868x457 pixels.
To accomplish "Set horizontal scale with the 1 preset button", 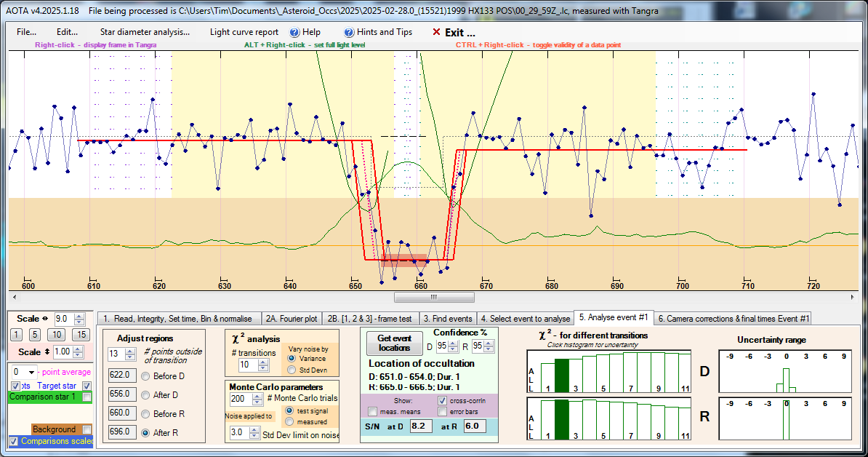I will coord(17,335).
